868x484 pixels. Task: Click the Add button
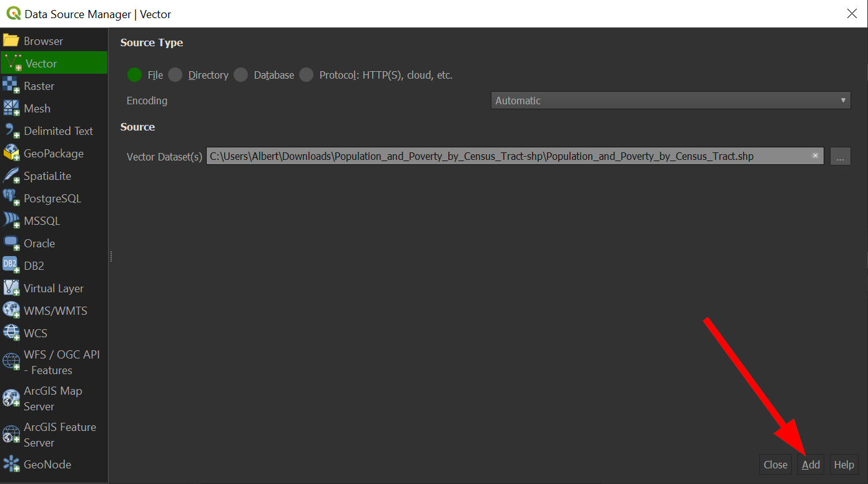[x=811, y=465]
